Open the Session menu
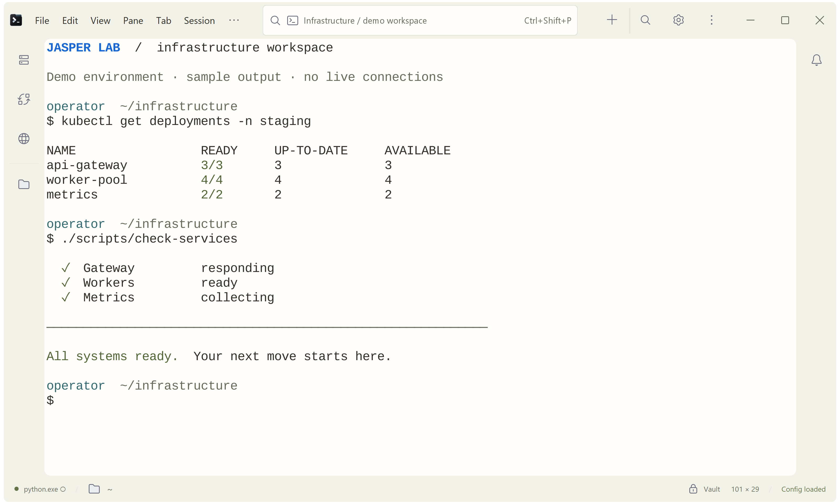Screen dimensions: 840x504 click(x=199, y=20)
